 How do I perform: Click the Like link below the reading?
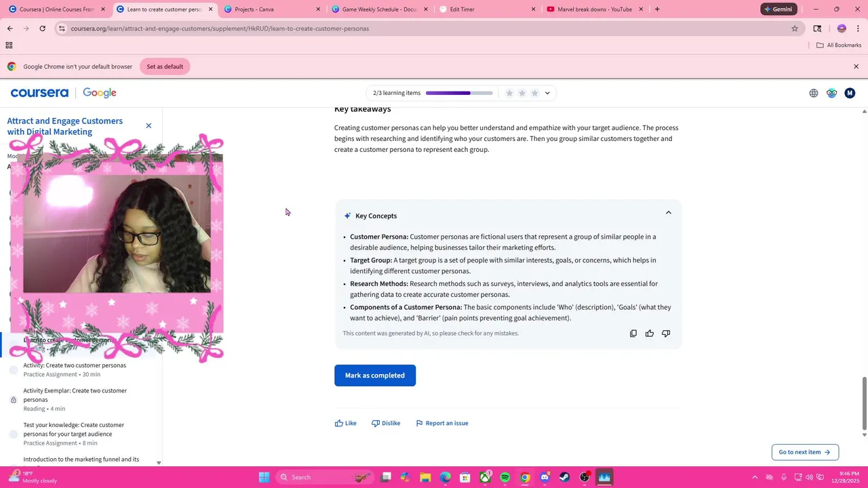345,424
